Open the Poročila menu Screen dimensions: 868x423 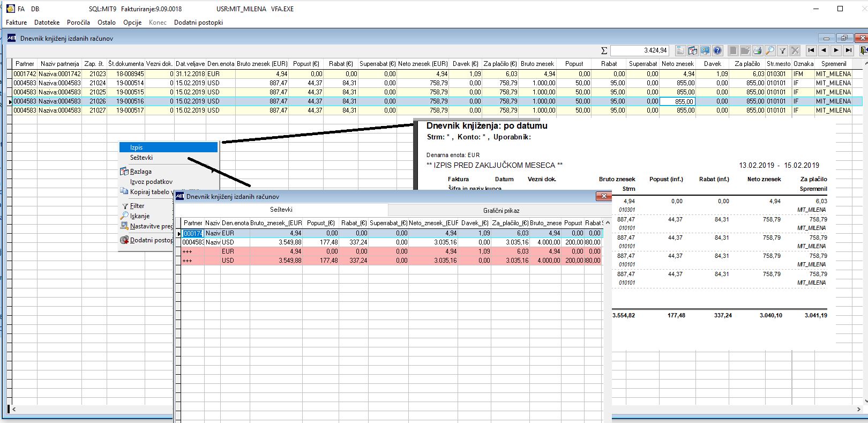click(x=78, y=23)
